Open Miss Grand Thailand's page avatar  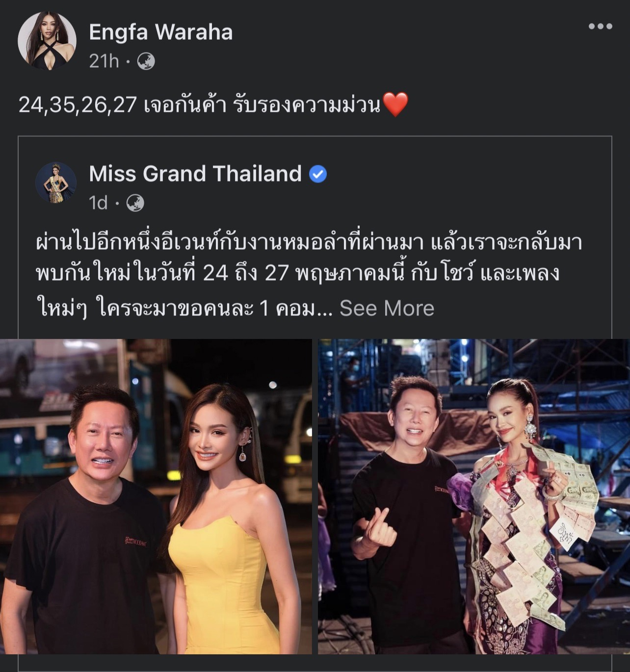click(55, 183)
